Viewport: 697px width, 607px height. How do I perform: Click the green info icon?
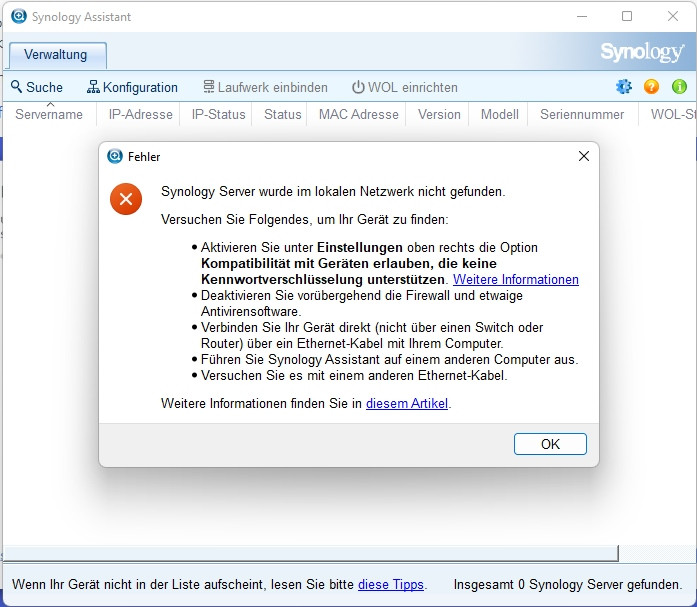tap(679, 87)
